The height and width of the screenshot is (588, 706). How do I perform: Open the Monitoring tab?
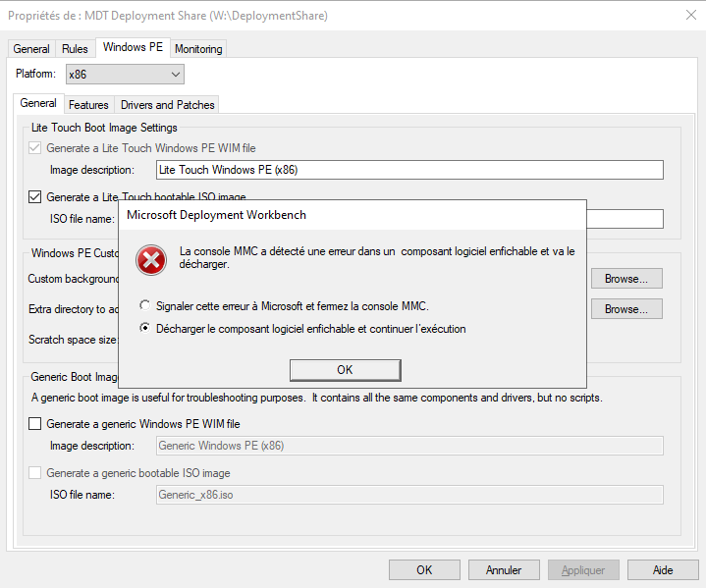click(x=198, y=49)
